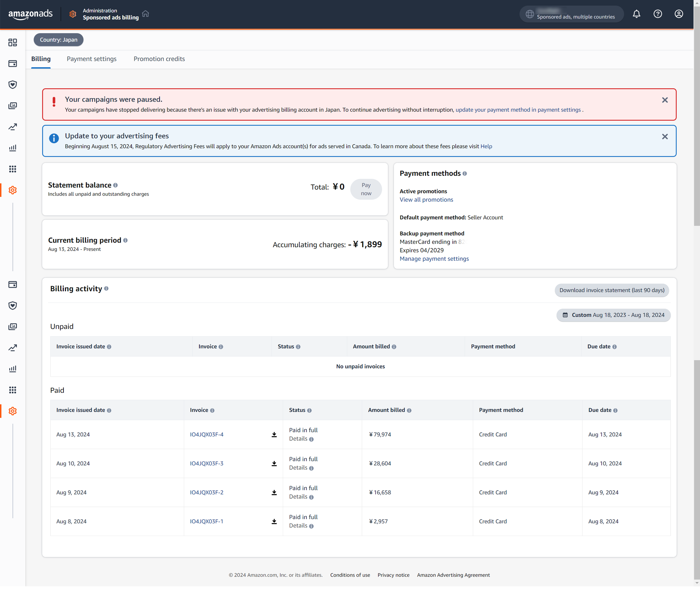Open the notifications bell
Image resolution: width=700 pixels, height=604 pixels.
point(636,14)
